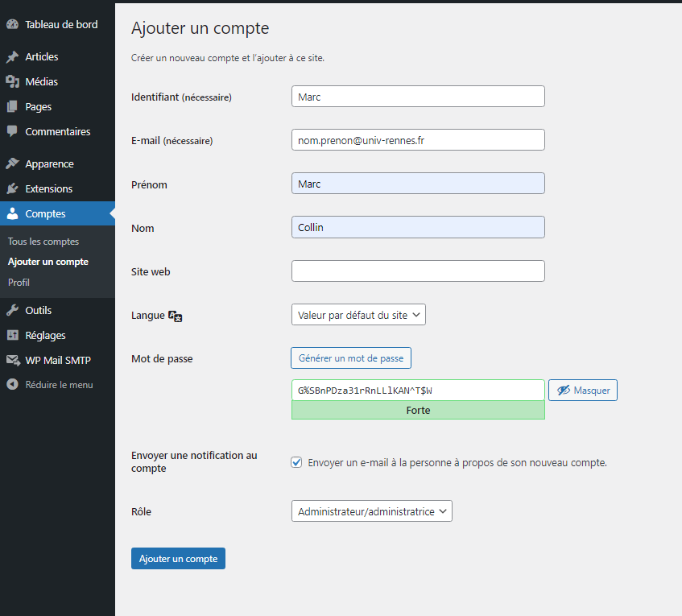Click the Forte password strength bar

tap(418, 411)
